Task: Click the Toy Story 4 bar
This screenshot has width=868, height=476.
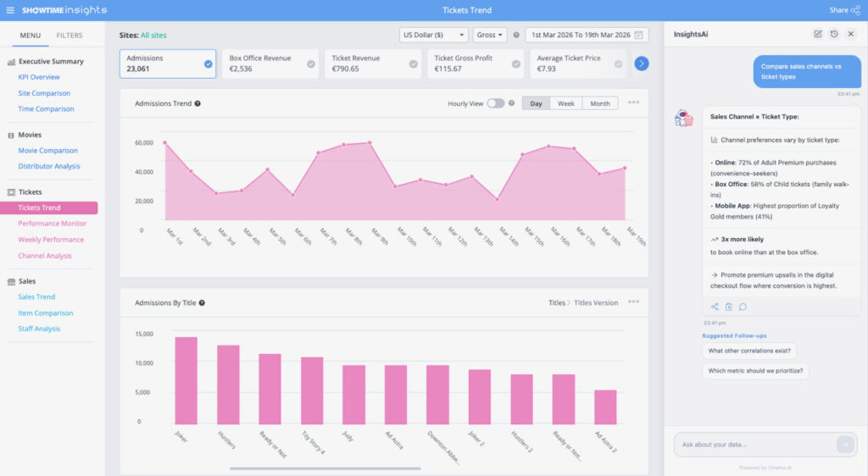Action: [312, 390]
